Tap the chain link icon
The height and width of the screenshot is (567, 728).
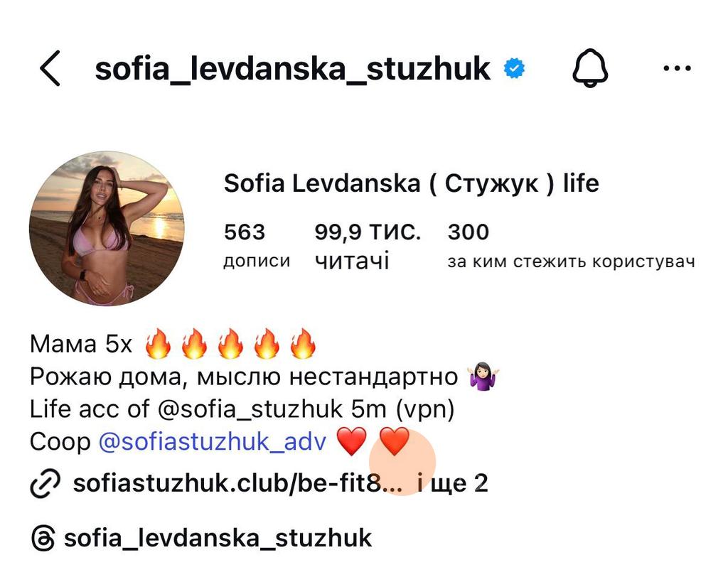45,483
